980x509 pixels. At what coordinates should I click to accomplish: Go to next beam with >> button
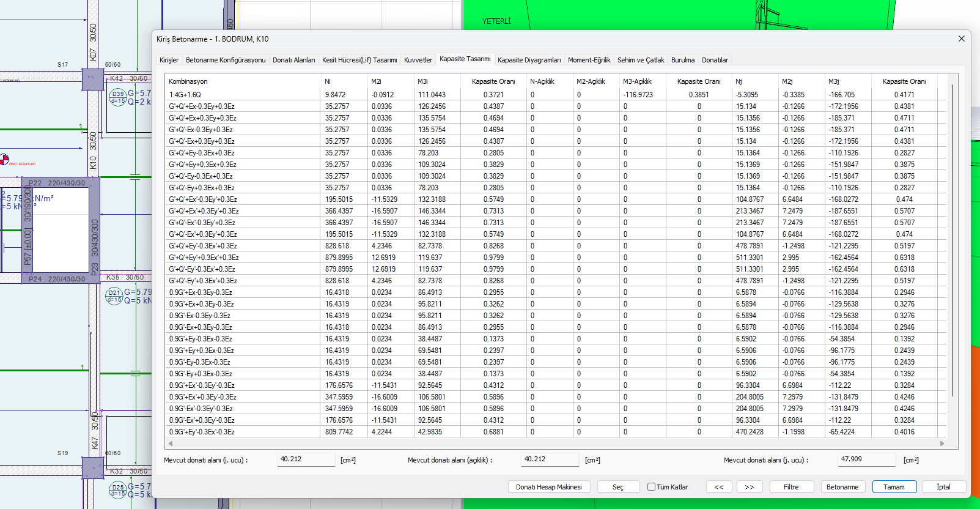pos(750,487)
